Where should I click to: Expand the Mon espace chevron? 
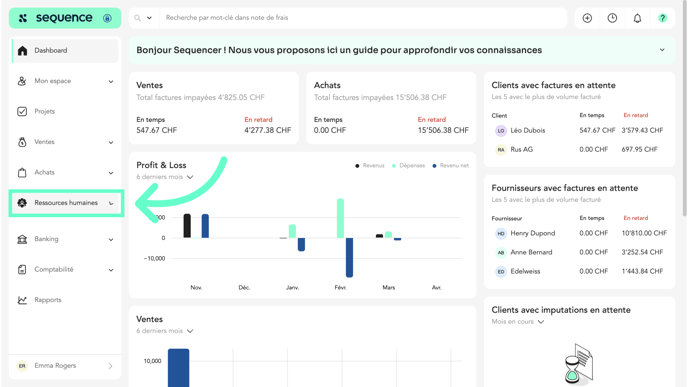[111, 82]
